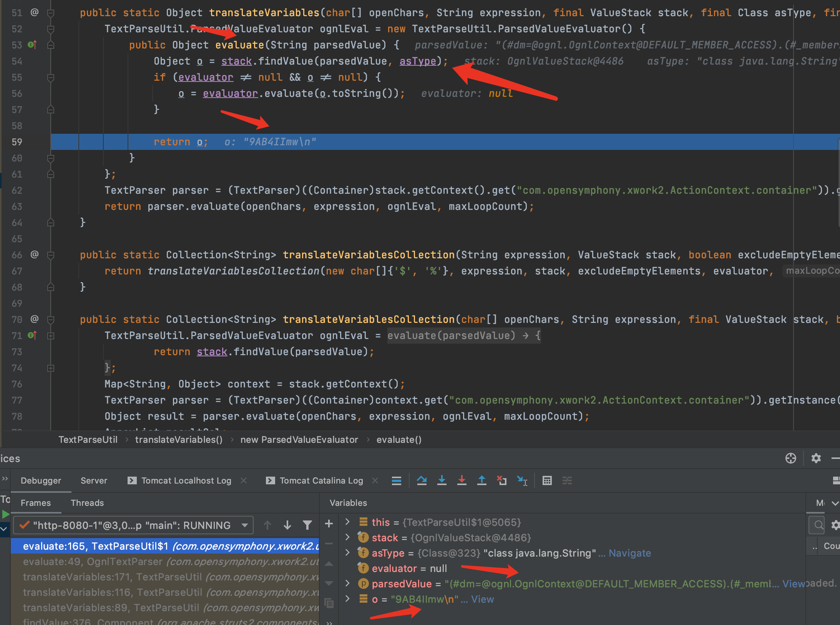Switch to the Debugger tab
Image resolution: width=840 pixels, height=625 pixels.
click(41, 480)
